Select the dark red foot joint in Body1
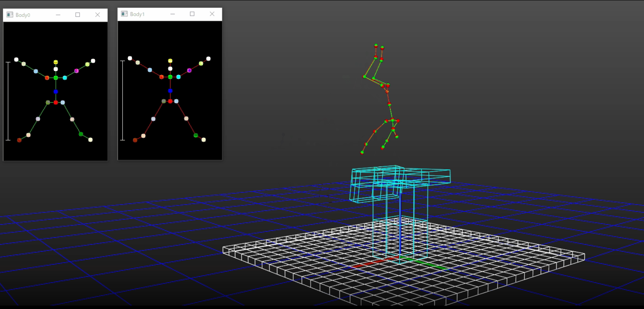Screen dimensions: 644x309 [x=135, y=140]
